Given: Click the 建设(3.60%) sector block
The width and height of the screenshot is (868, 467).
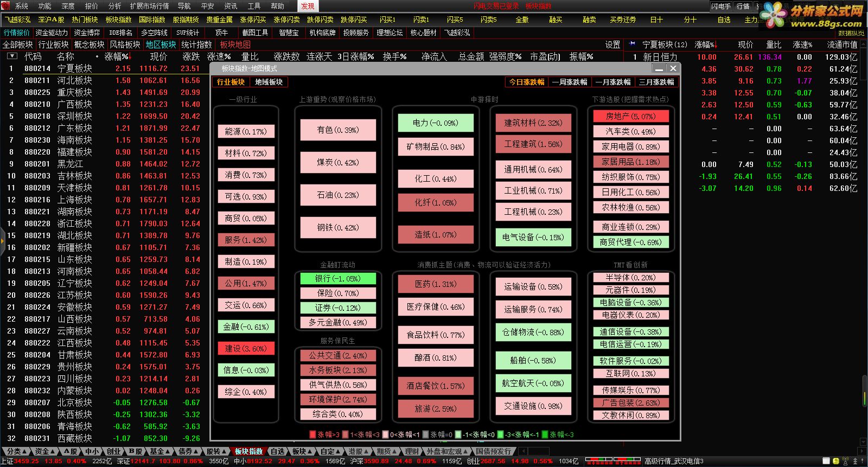Looking at the screenshot, I should pos(246,348).
